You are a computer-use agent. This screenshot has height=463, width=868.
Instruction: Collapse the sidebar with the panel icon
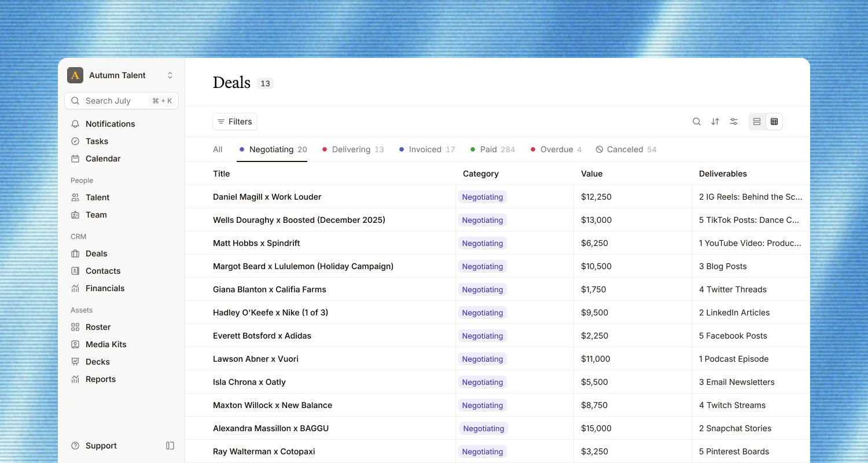click(170, 446)
